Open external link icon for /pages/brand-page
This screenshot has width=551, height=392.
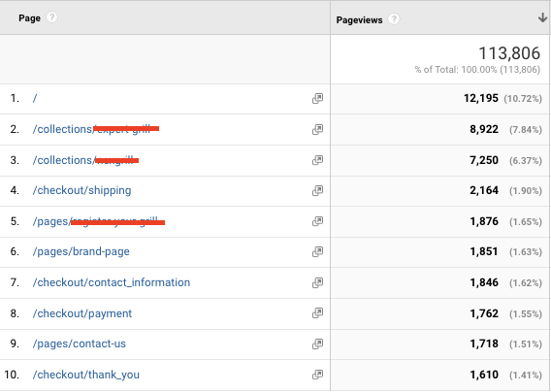click(317, 251)
